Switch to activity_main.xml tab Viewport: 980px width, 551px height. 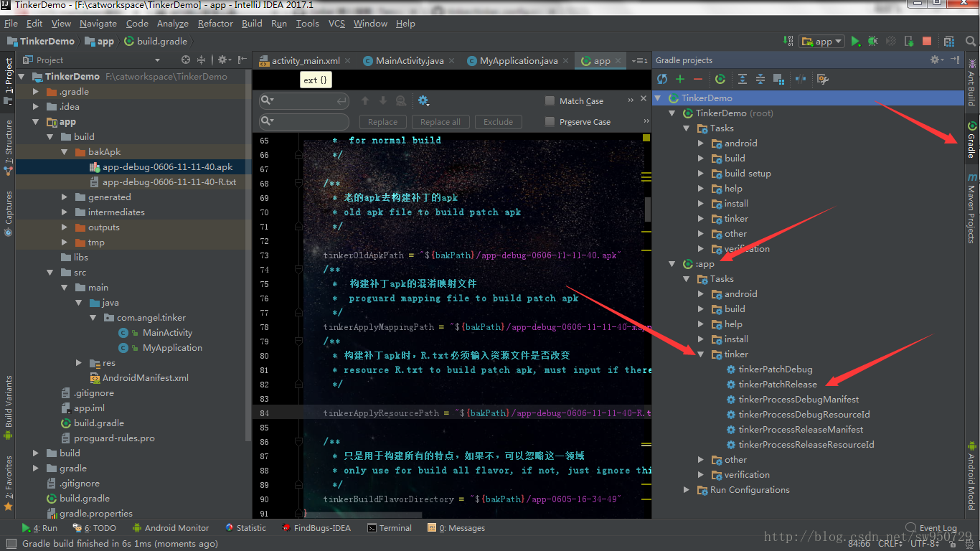[x=304, y=61]
